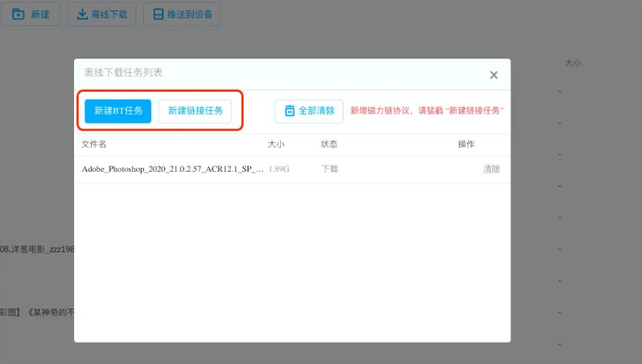Click the 离线下载 button in background toolbar
This screenshot has height=364, width=642.
click(x=101, y=14)
